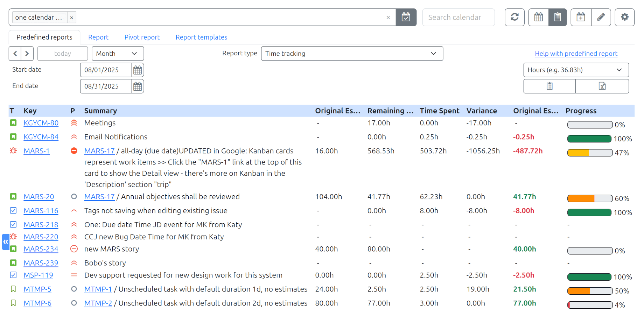
Task: Switch to the Pivot report tab
Action: [x=142, y=37]
